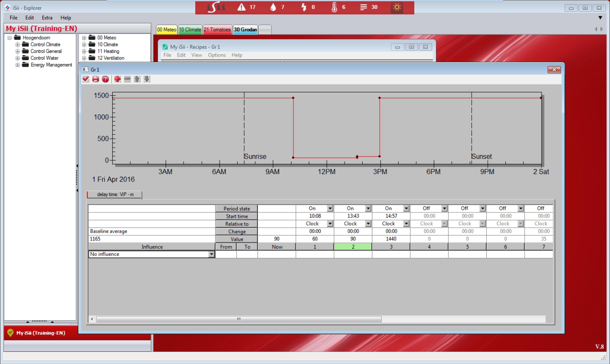Click the warning triangle alarm icon
Image resolution: width=610 pixels, height=364 pixels.
(242, 7)
